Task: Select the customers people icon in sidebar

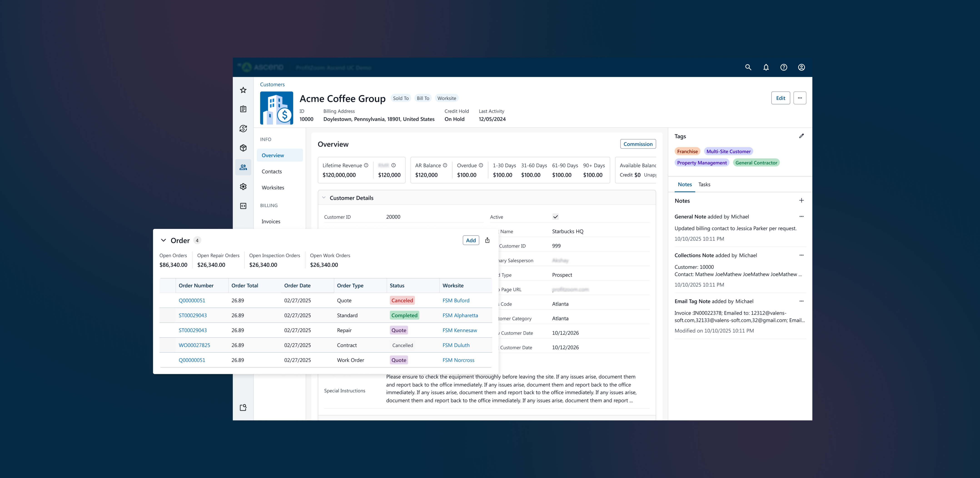Action: [244, 168]
